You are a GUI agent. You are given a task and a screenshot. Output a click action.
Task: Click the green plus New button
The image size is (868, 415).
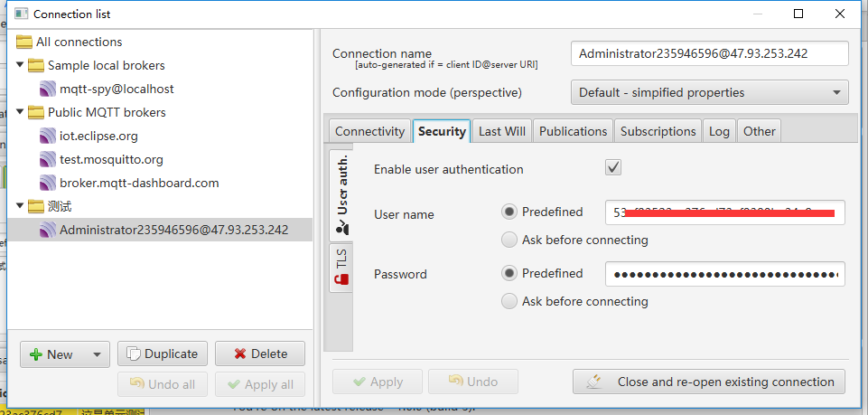[x=53, y=354]
